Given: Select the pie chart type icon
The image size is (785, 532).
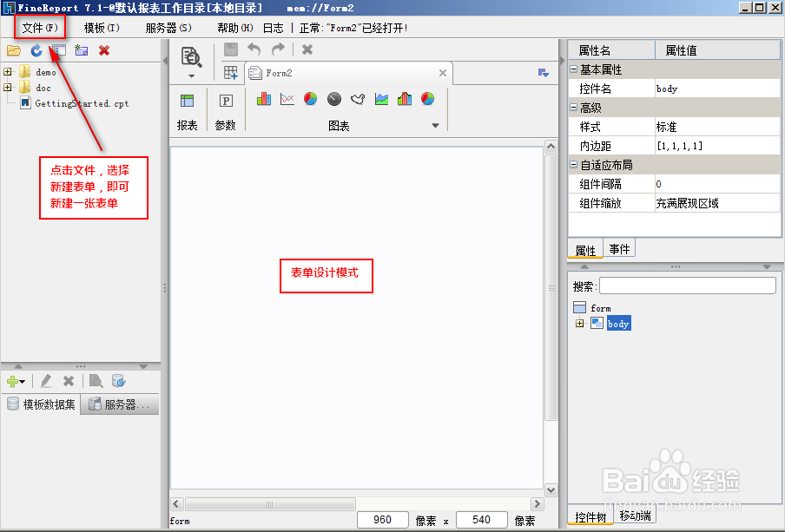Looking at the screenshot, I should (310, 100).
